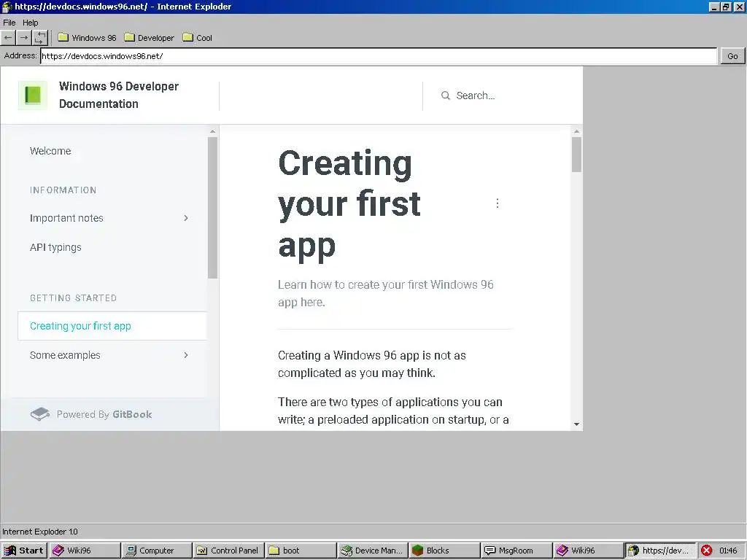The height and width of the screenshot is (560, 747).
Task: Click the content scrollbar thumb
Action: tap(576, 155)
